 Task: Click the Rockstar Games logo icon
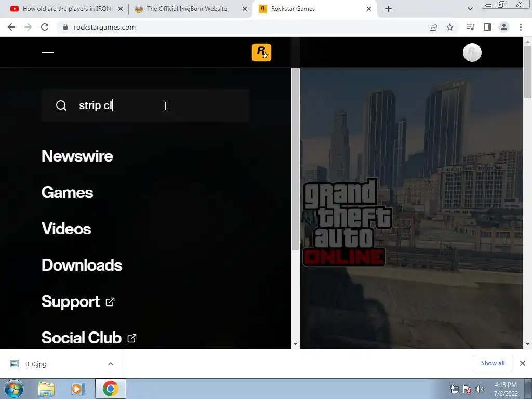[261, 52]
